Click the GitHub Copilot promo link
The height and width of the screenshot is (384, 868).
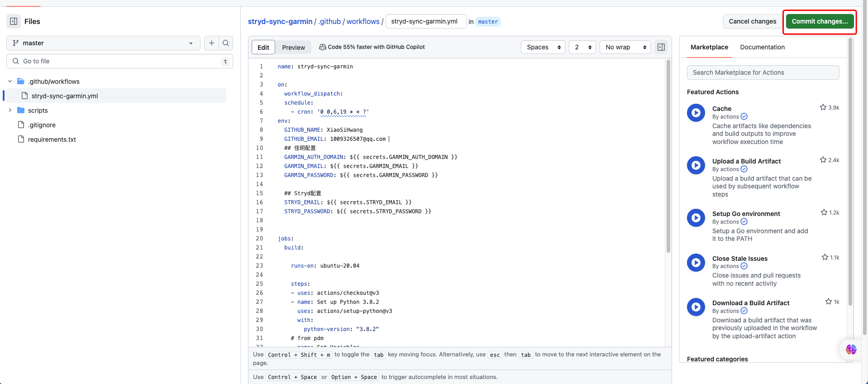376,47
